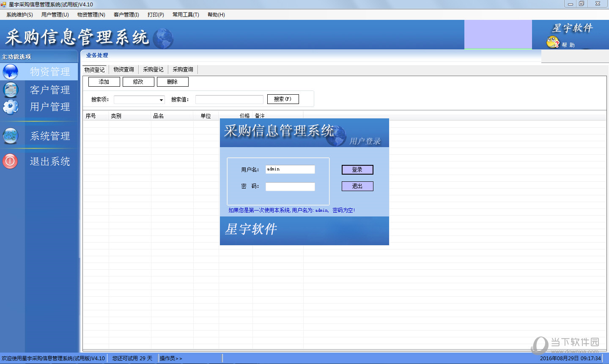The width and height of the screenshot is (609, 364).
Task: Open the 客户管理 sidebar icon
Action: tap(11, 90)
